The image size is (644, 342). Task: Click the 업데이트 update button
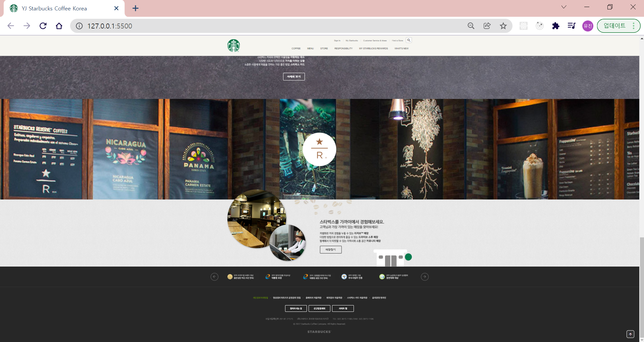pyautogui.click(x=614, y=26)
